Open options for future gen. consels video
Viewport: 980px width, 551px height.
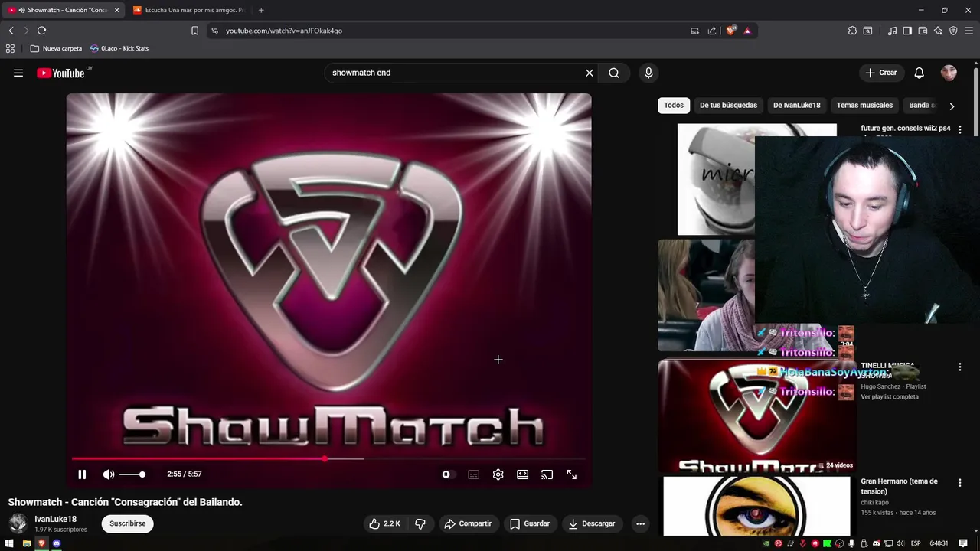pos(960,129)
